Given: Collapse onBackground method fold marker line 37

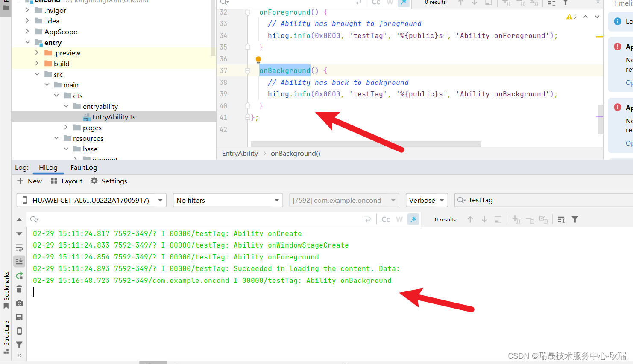Looking at the screenshot, I should point(247,71).
